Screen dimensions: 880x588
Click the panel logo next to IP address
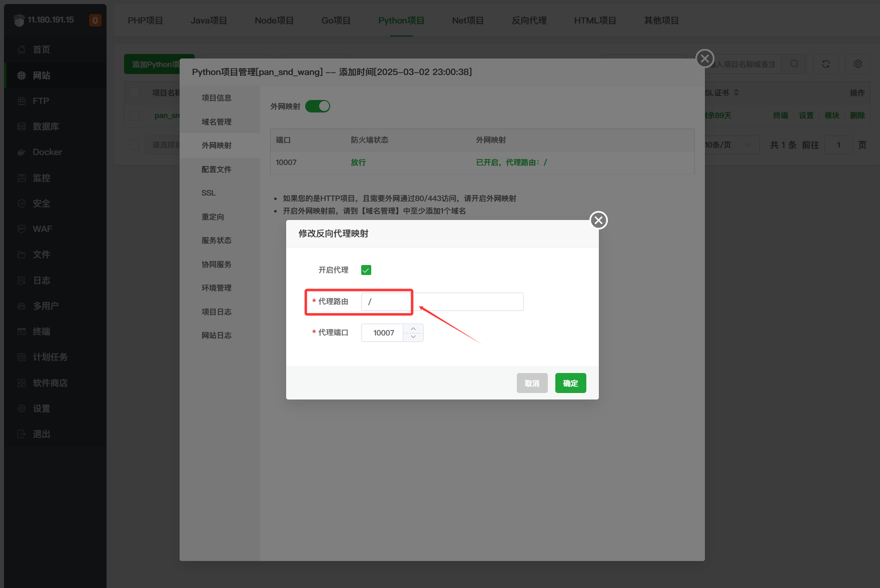(x=19, y=20)
